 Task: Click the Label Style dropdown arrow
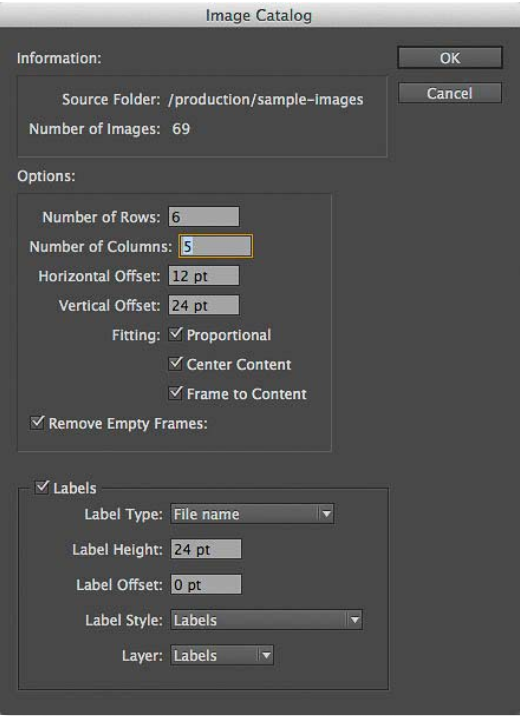355,620
